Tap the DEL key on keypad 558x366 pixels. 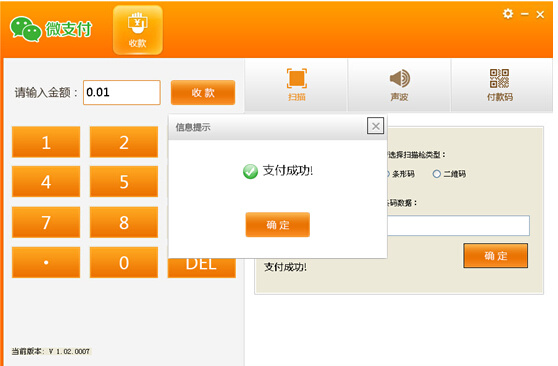click(201, 268)
